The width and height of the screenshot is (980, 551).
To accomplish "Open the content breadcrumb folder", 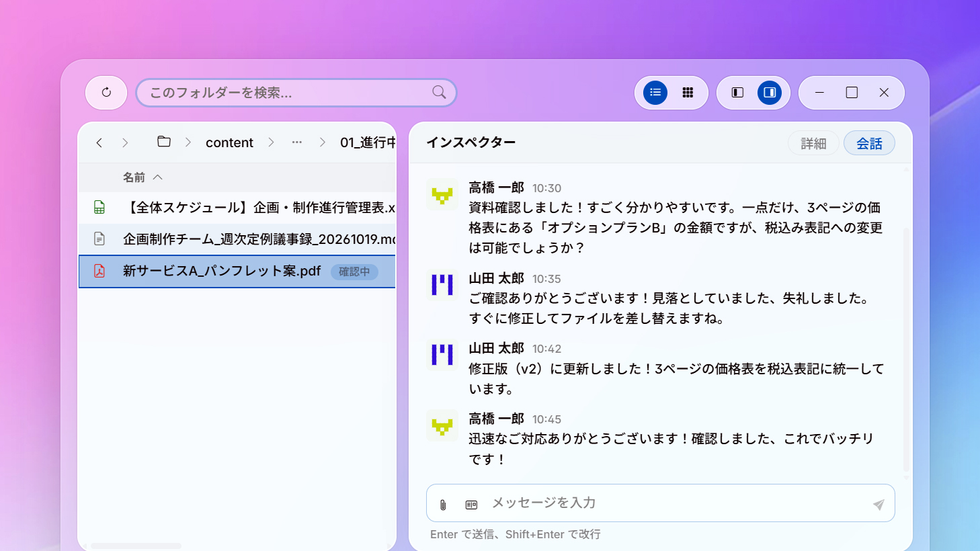I will (229, 142).
